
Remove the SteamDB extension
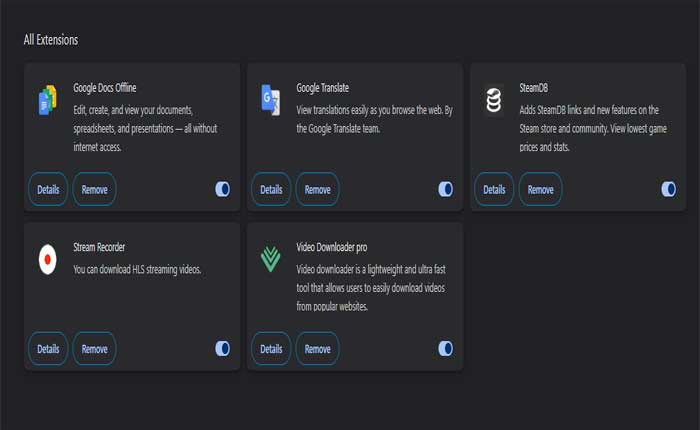click(x=541, y=189)
